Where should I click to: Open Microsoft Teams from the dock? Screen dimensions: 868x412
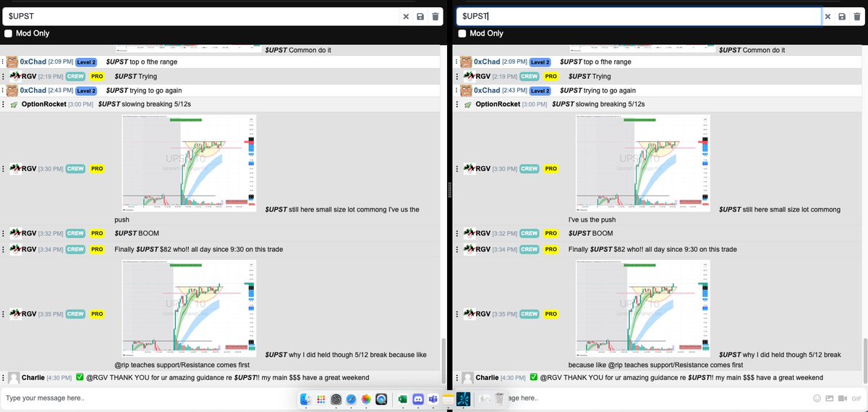(x=433, y=399)
